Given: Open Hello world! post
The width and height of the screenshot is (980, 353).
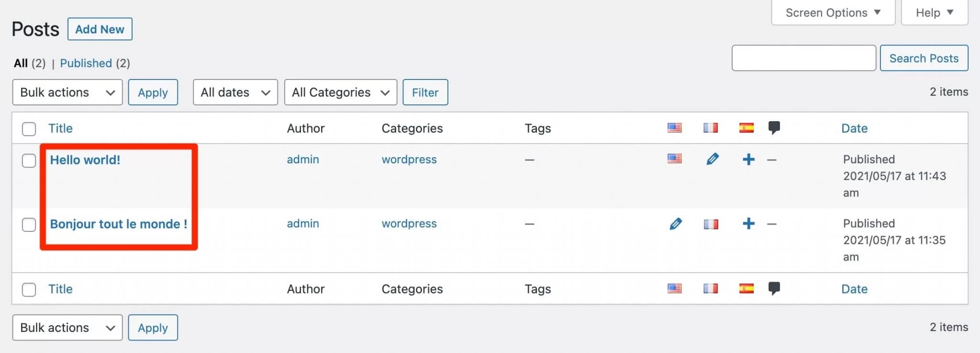Looking at the screenshot, I should coord(85,160).
